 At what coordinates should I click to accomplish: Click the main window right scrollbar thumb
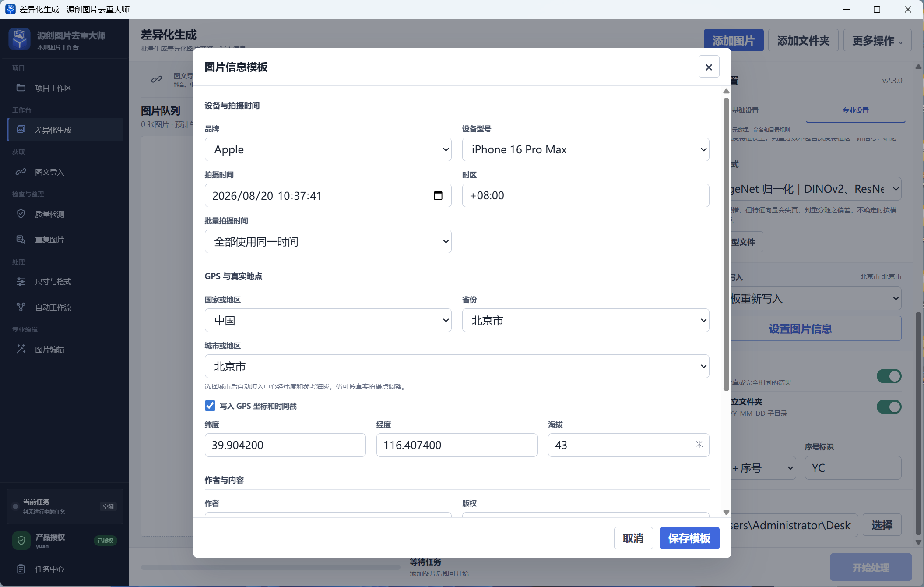(x=918, y=423)
